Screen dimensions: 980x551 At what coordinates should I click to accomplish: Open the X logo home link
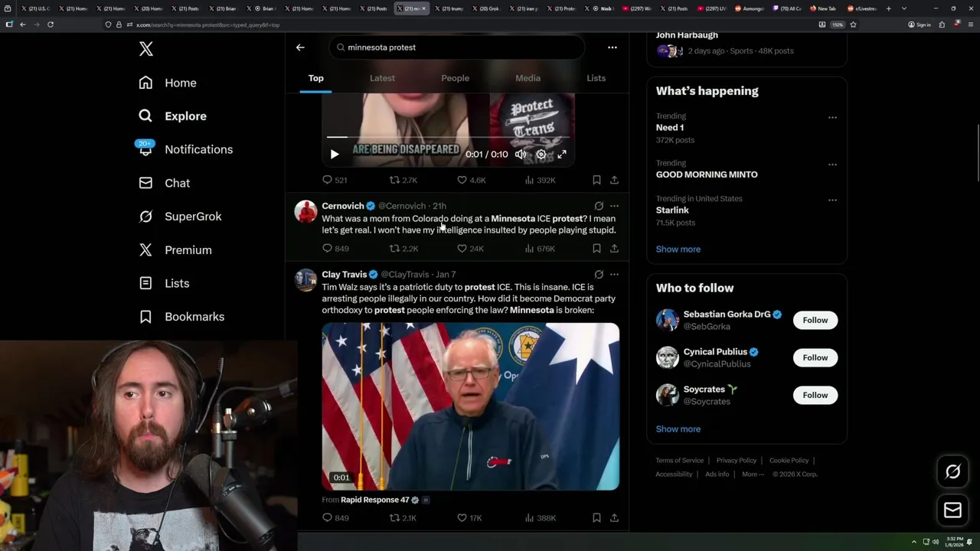pyautogui.click(x=146, y=49)
